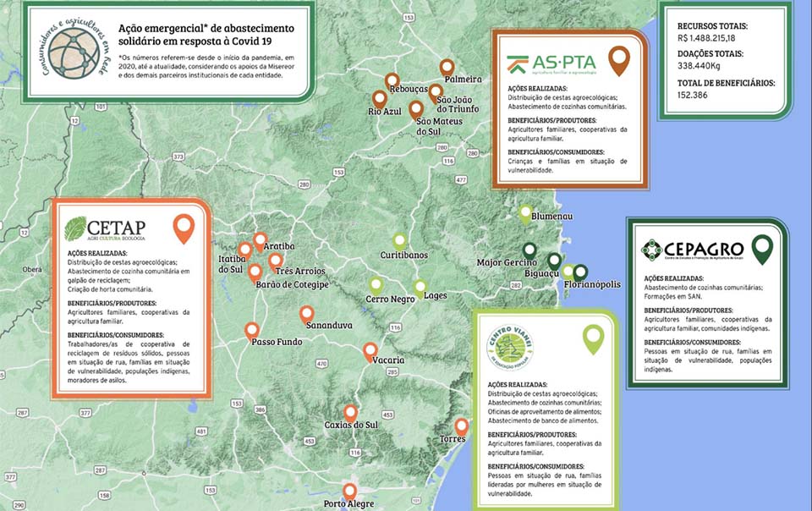
Task: Select the São João do Triunfo pin
Action: (436, 93)
